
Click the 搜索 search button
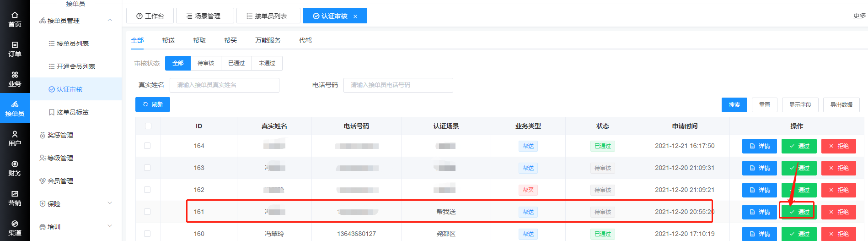point(734,105)
